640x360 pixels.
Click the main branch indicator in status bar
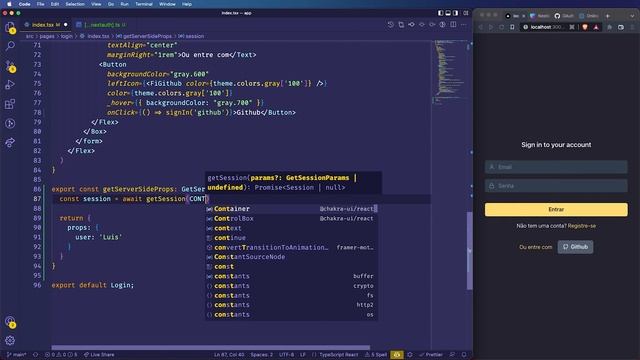click(x=17, y=355)
